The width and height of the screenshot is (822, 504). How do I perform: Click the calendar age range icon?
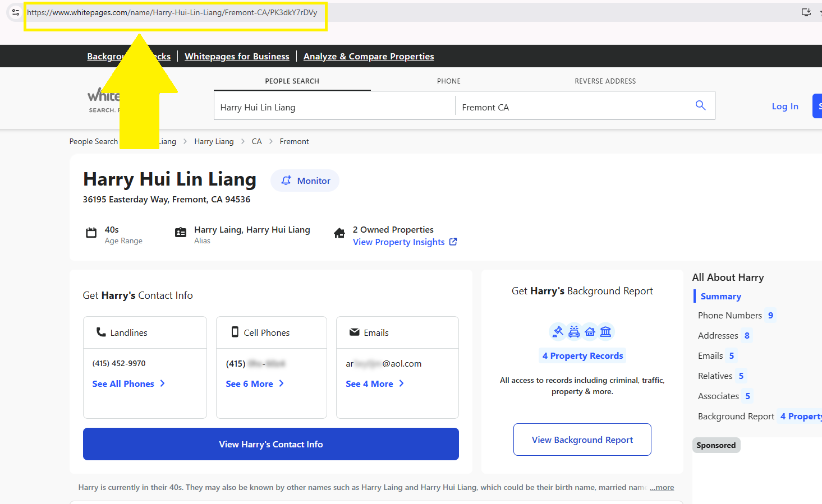coord(91,233)
